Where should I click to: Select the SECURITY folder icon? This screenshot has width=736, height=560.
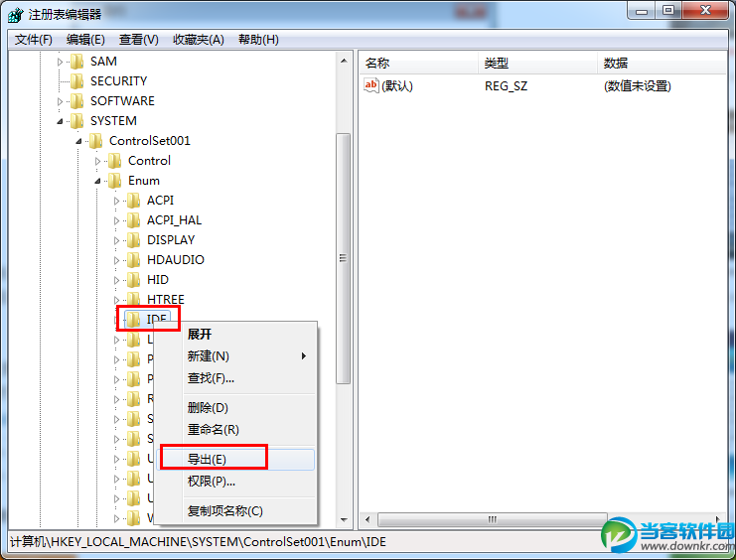(77, 81)
